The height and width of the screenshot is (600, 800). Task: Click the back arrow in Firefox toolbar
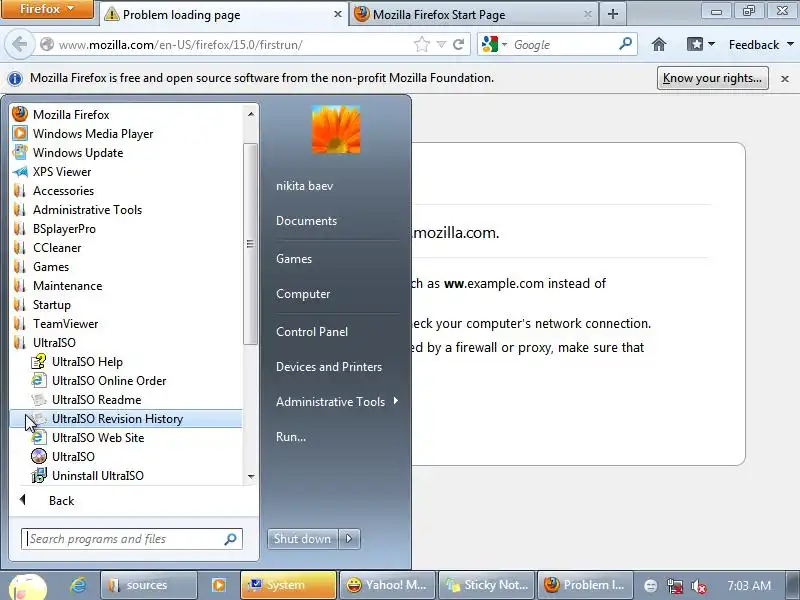pos(19,44)
